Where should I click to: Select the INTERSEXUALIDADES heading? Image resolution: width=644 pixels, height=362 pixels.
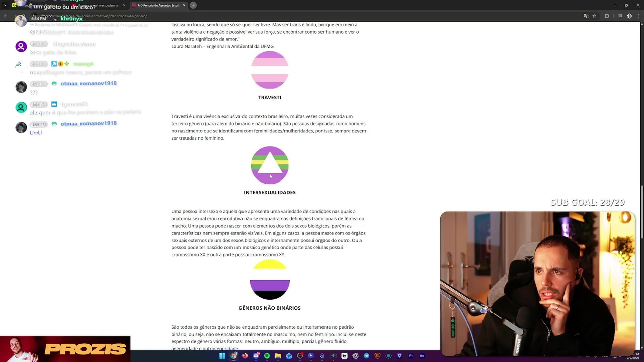coord(270,192)
